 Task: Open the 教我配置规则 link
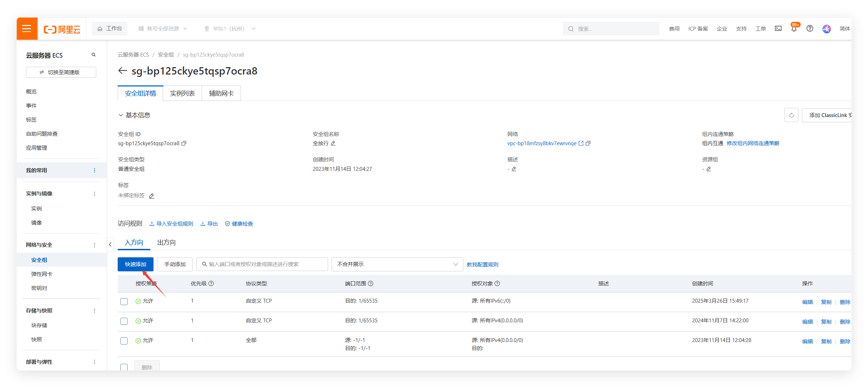(x=482, y=265)
